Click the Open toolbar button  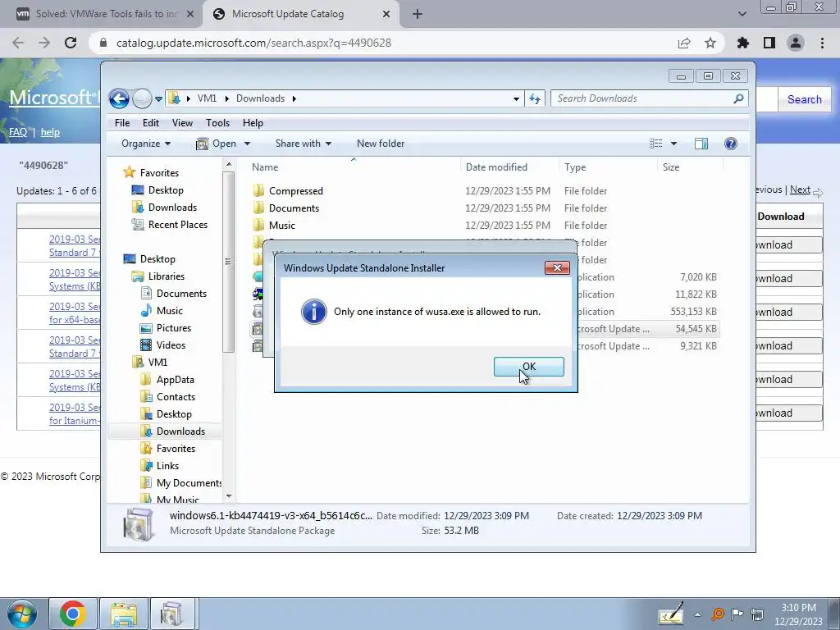coord(217,144)
